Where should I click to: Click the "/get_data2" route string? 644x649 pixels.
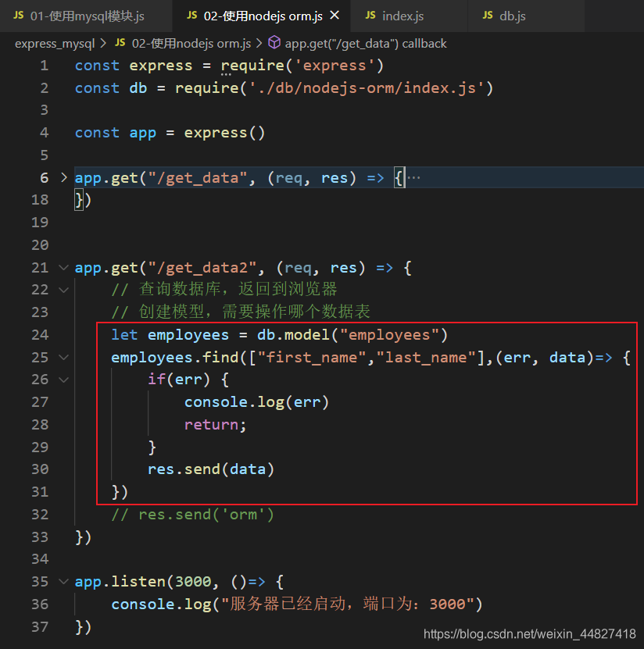coord(202,268)
